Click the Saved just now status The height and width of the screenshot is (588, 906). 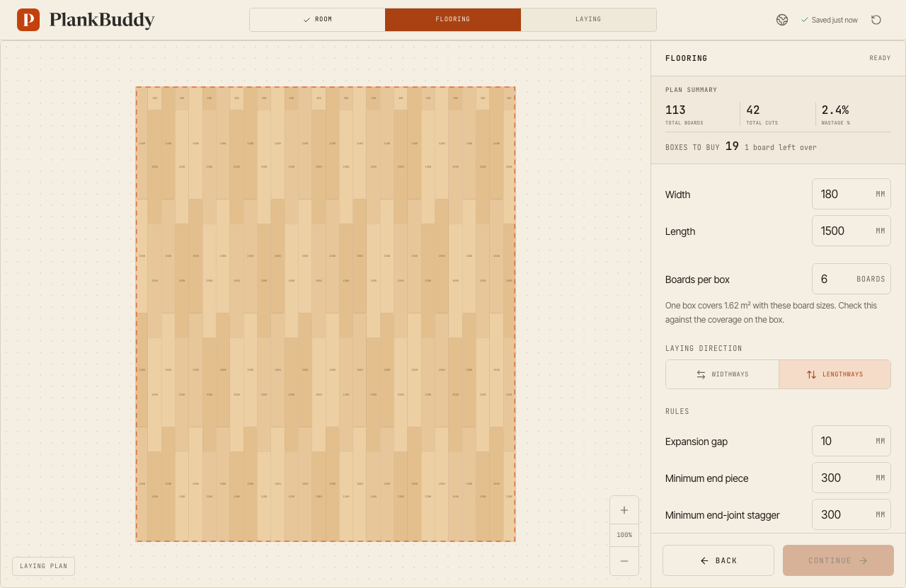[x=830, y=20]
